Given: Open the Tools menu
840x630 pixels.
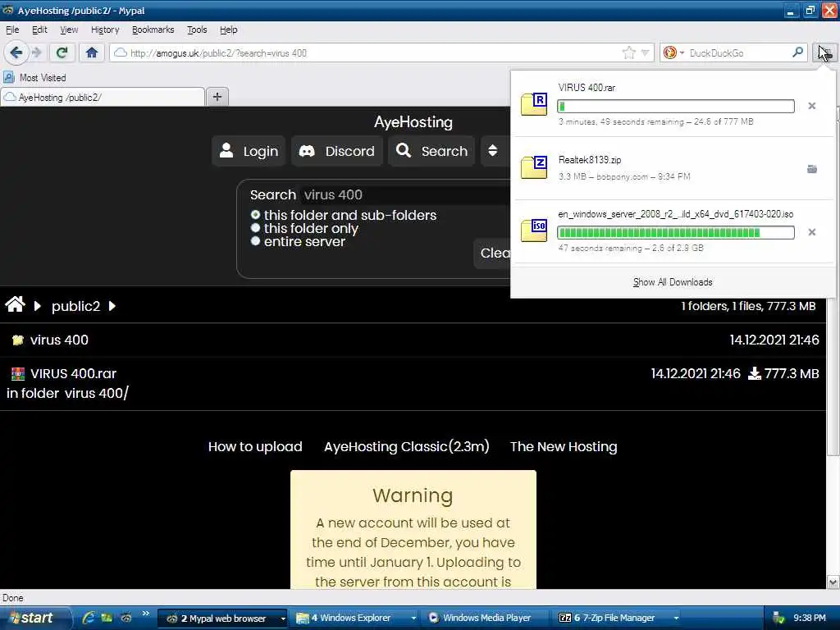Looking at the screenshot, I should 197,30.
